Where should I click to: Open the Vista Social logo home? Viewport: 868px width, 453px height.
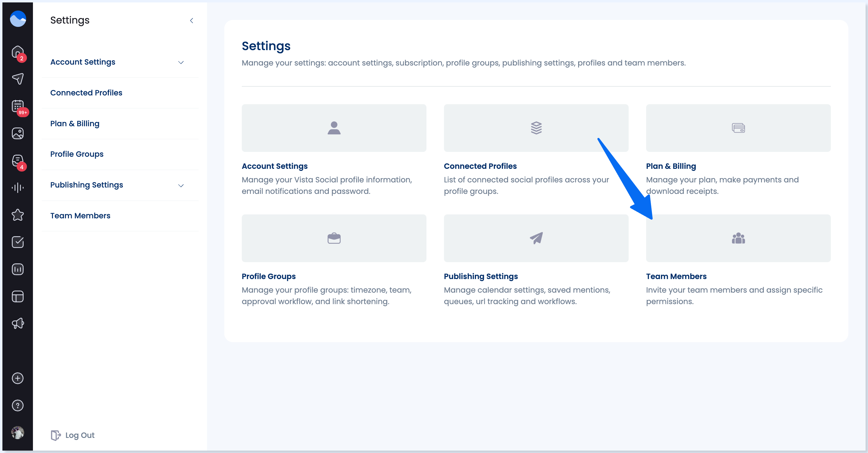[x=18, y=19]
